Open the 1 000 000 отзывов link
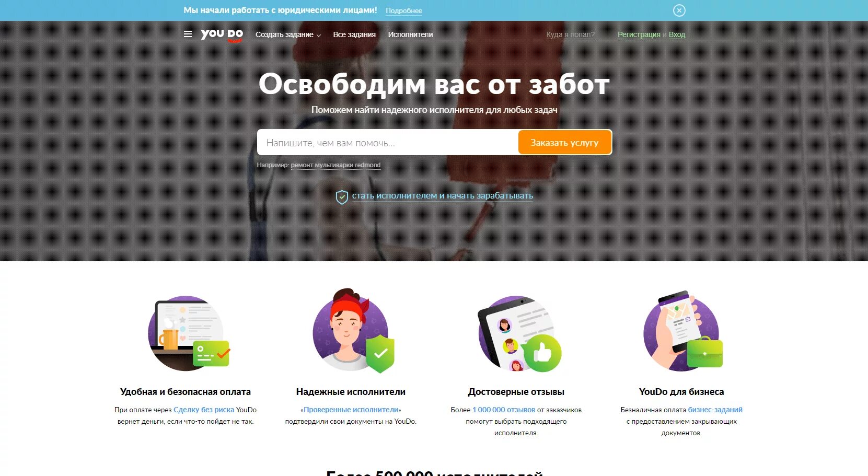The width and height of the screenshot is (868, 476). (x=504, y=410)
